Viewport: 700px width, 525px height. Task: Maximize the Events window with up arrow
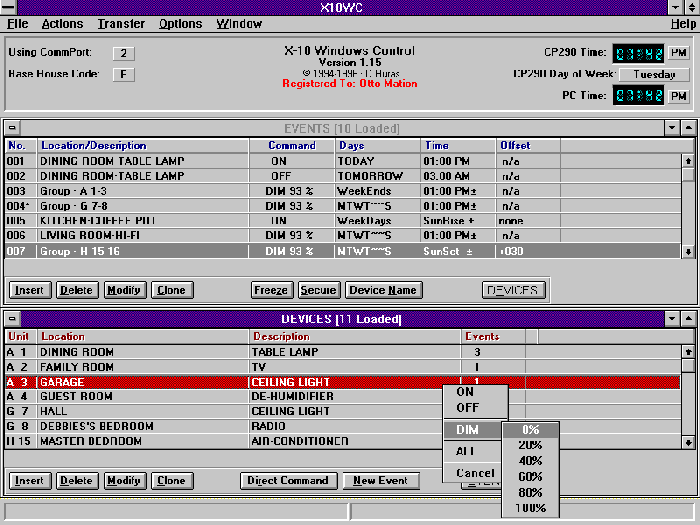(688, 128)
